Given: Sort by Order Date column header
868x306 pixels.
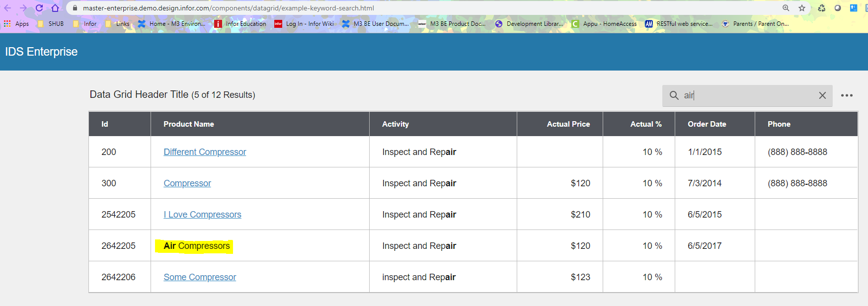Looking at the screenshot, I should coord(715,124).
